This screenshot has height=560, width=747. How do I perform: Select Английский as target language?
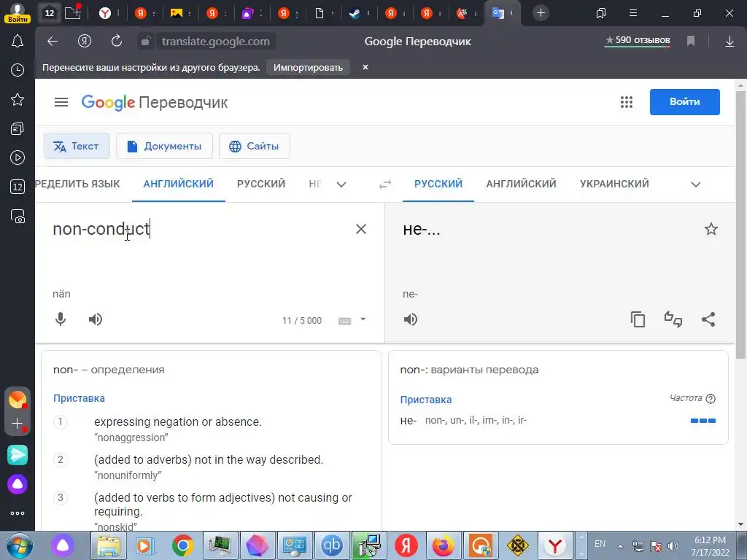(521, 184)
